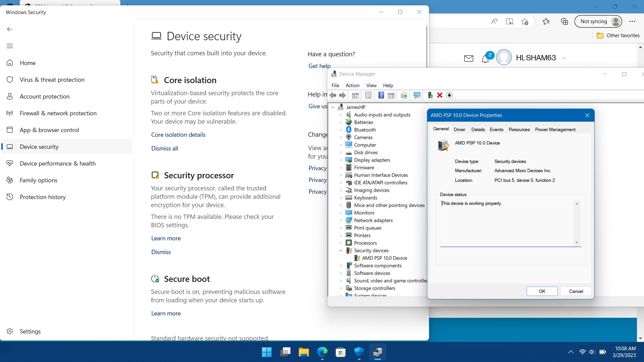
Task: Click OK in the device properties dialog
Action: click(542, 291)
